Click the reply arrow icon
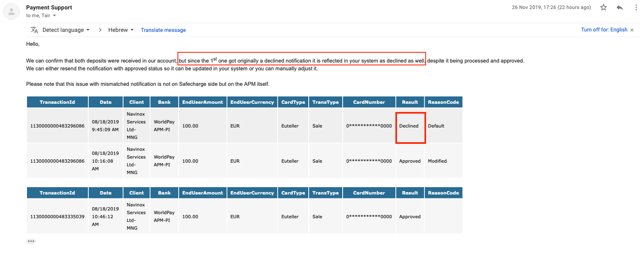 620,8
